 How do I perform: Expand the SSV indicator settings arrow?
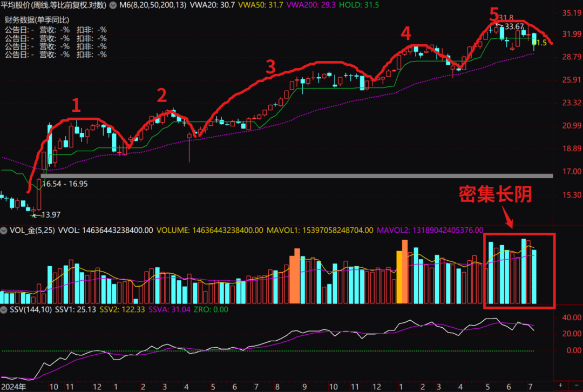click(x=4, y=310)
